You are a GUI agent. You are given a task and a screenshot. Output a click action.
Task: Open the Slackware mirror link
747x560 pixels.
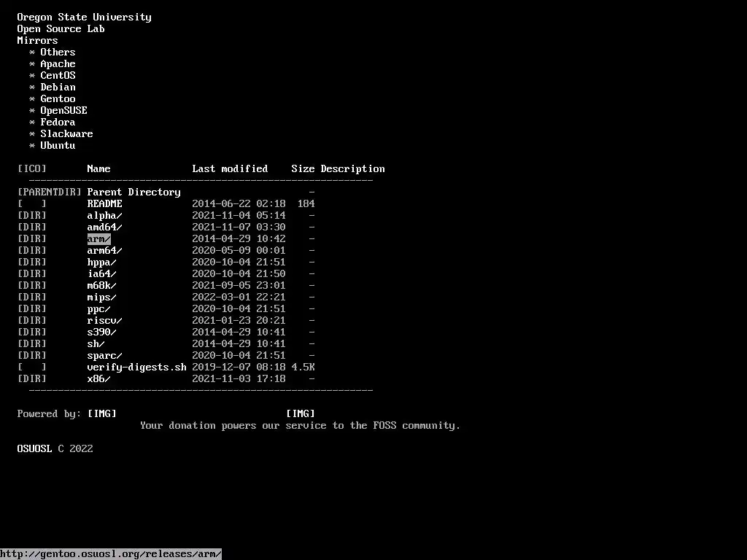66,134
